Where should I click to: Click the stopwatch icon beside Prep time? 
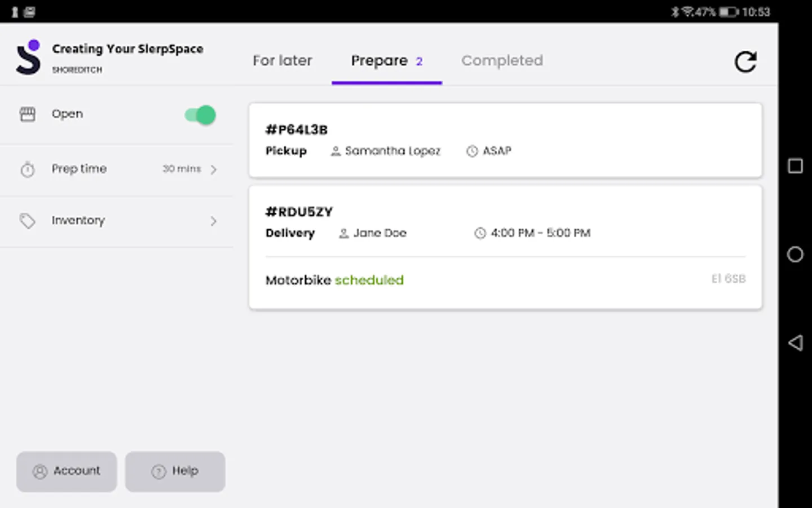[27, 169]
